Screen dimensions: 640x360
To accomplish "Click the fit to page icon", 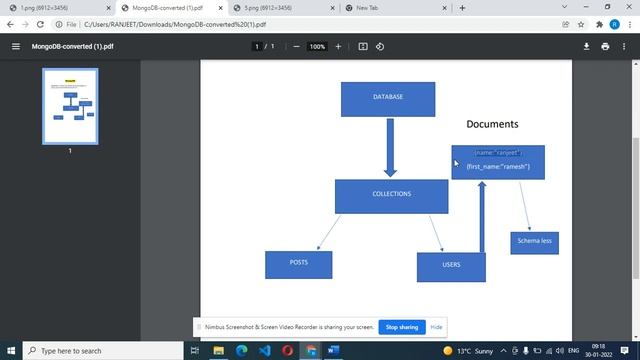I will 362,47.
